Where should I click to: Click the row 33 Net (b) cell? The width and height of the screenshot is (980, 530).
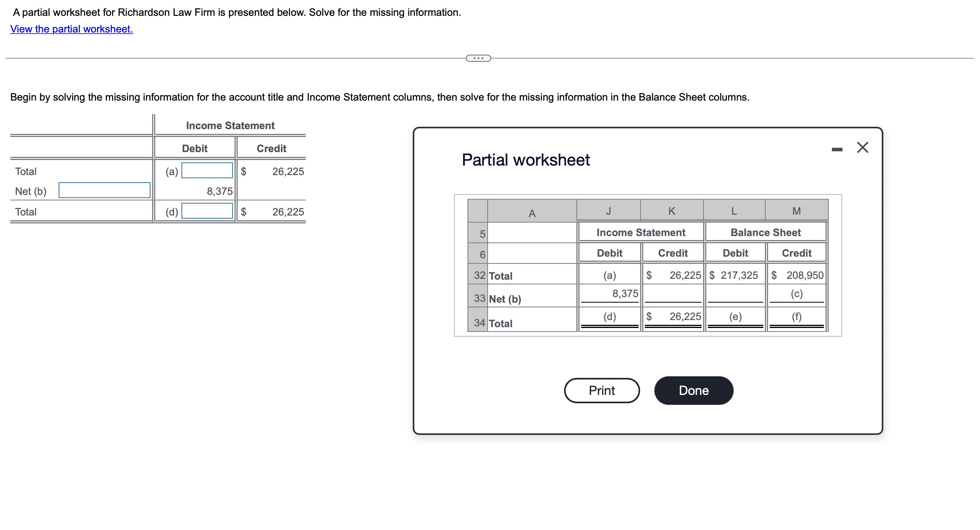[x=505, y=299]
